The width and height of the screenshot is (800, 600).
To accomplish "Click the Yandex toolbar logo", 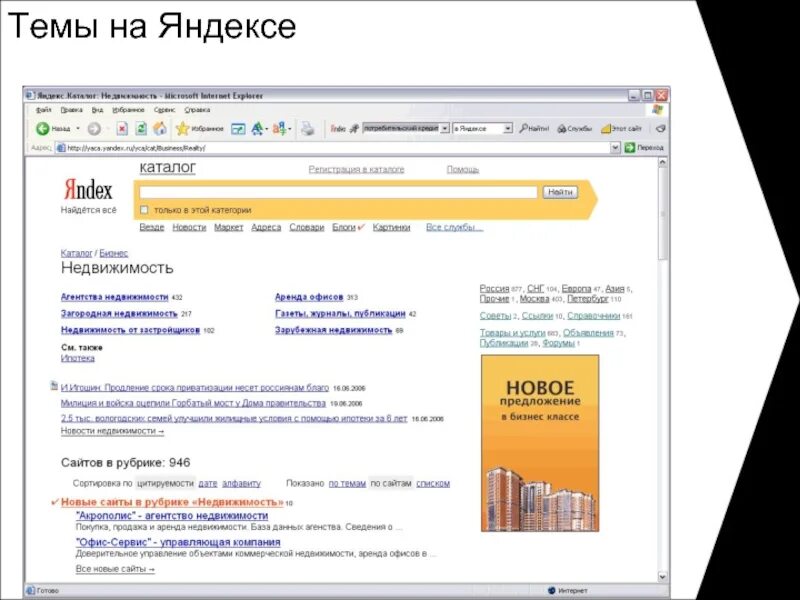I will pyautogui.click(x=338, y=129).
